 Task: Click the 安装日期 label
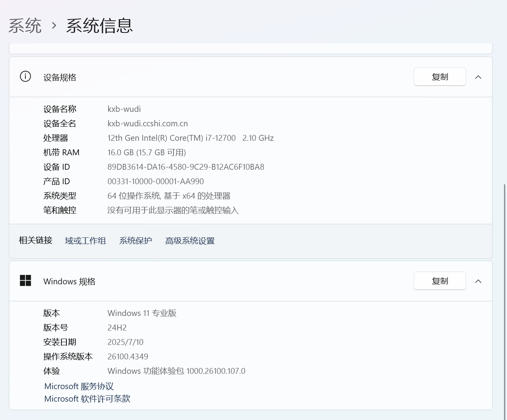click(60, 342)
